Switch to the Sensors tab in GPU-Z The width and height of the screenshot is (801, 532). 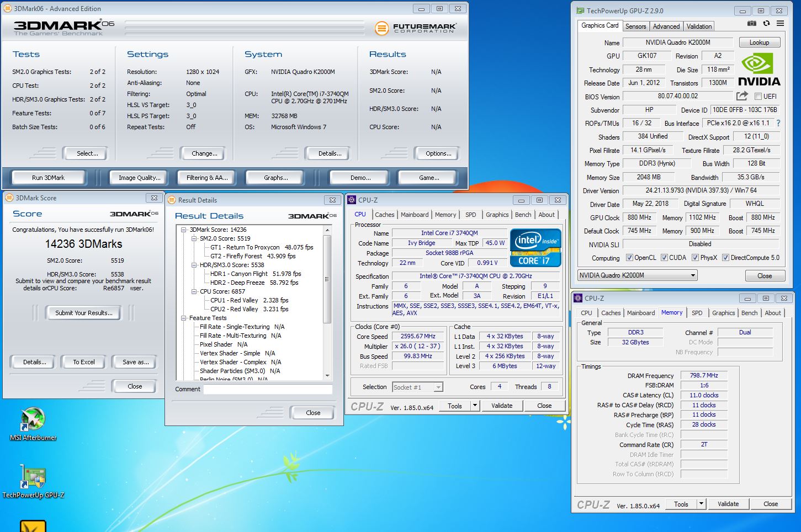click(635, 26)
